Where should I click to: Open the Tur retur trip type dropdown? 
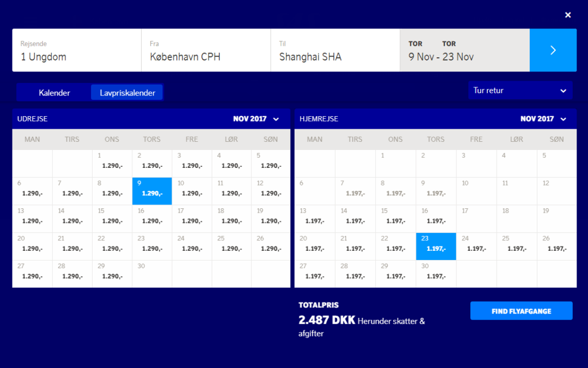[x=520, y=91]
